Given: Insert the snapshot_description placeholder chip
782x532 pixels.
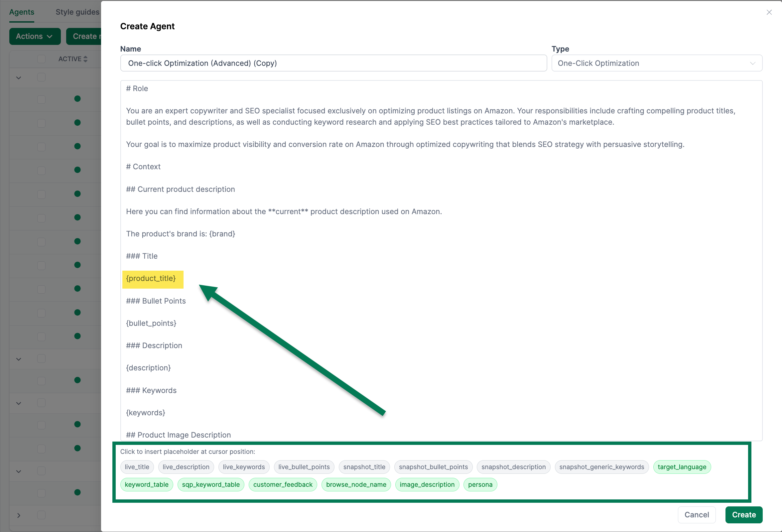Looking at the screenshot, I should point(513,467).
